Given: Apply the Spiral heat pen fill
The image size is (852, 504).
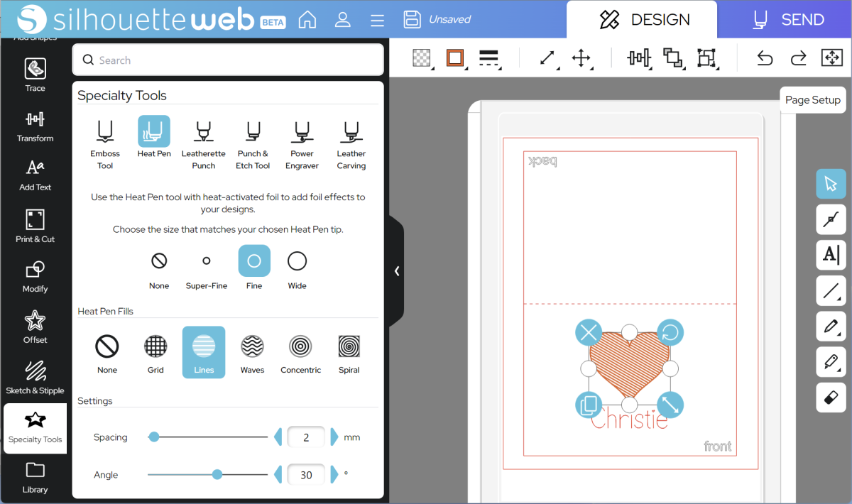Looking at the screenshot, I should pos(349,353).
